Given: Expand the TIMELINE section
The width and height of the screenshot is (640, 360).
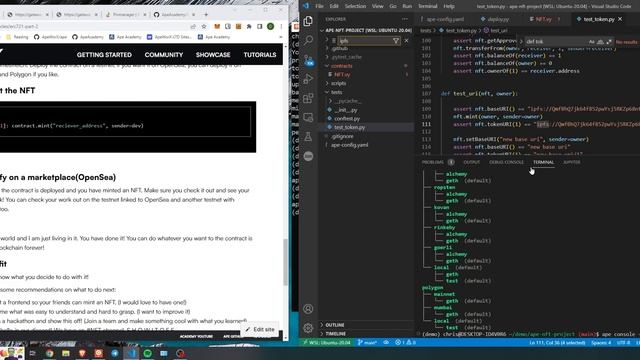Looking at the screenshot, I should [336, 333].
